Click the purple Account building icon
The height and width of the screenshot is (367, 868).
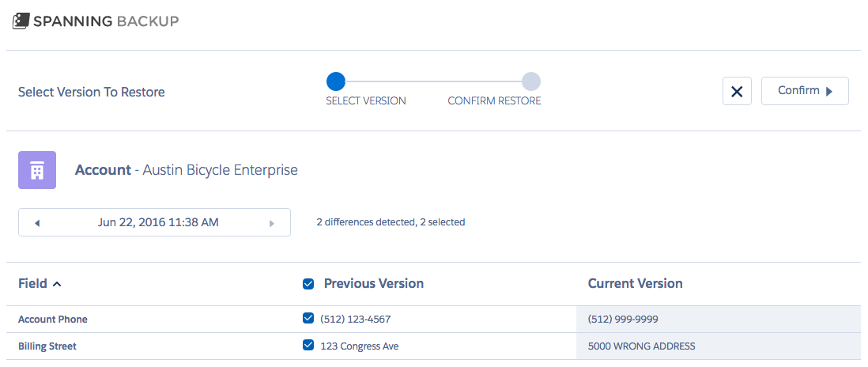pyautogui.click(x=37, y=170)
